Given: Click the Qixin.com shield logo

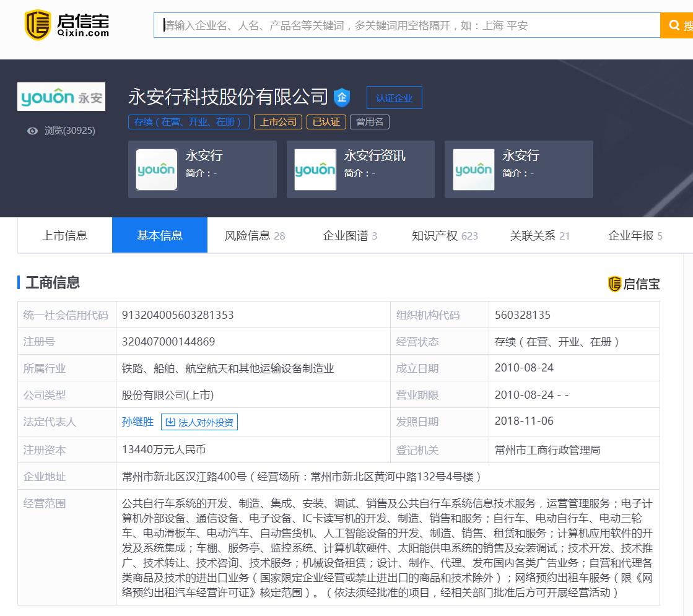Looking at the screenshot, I should pyautogui.click(x=38, y=25).
